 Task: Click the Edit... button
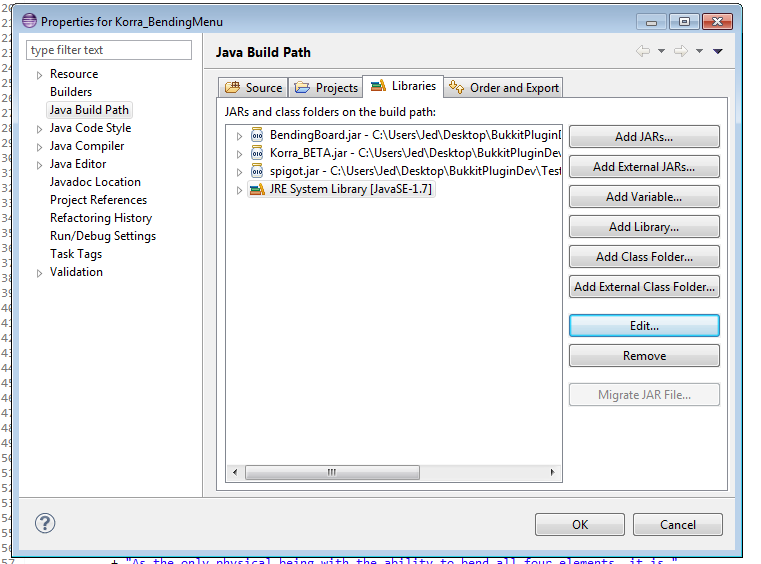(x=644, y=326)
